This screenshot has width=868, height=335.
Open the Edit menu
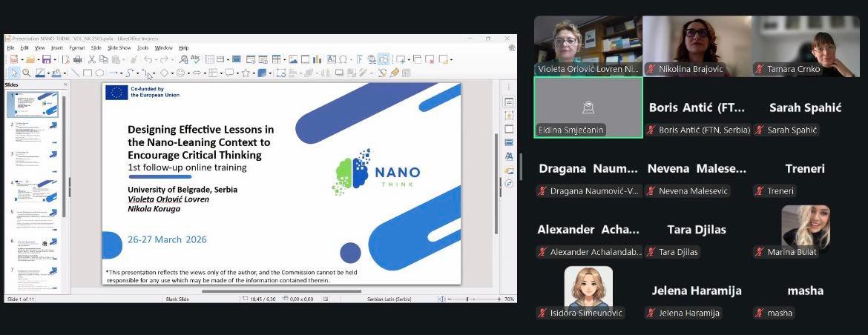tap(24, 48)
